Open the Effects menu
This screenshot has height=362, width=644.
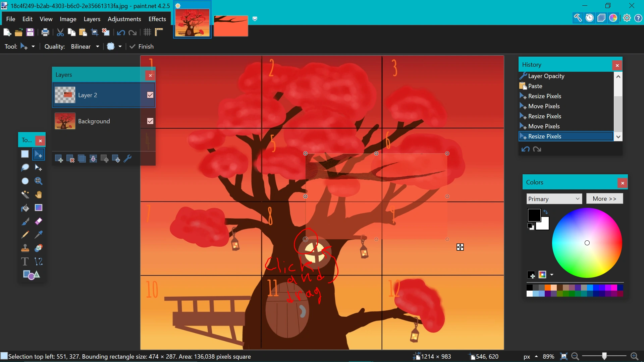(x=157, y=19)
